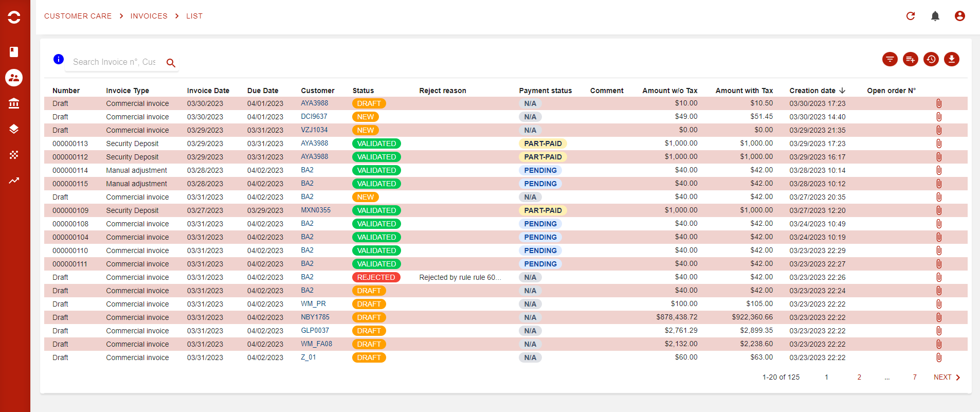Open the analytics trend icon in sidebar
Viewport: 980px width, 412px height.
14,181
